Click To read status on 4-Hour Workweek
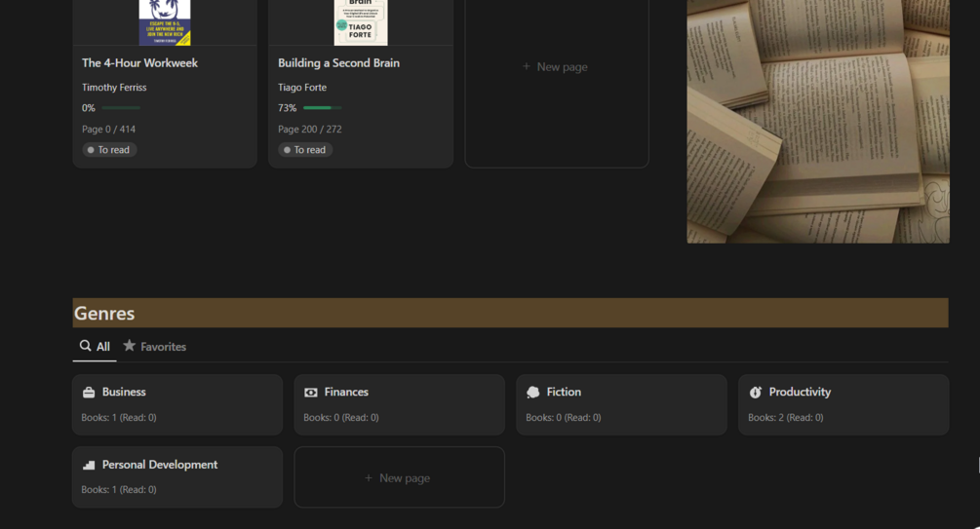This screenshot has height=529, width=980. [x=109, y=150]
